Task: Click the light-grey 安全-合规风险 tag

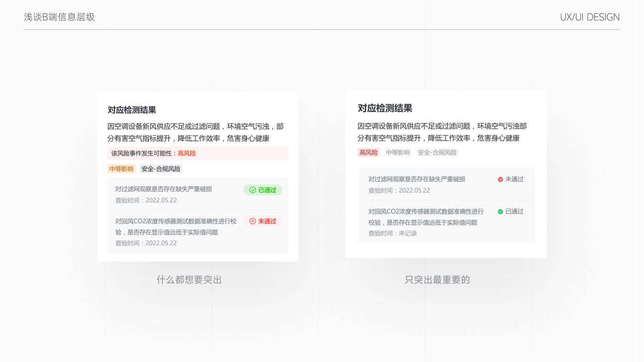Action: coord(437,152)
